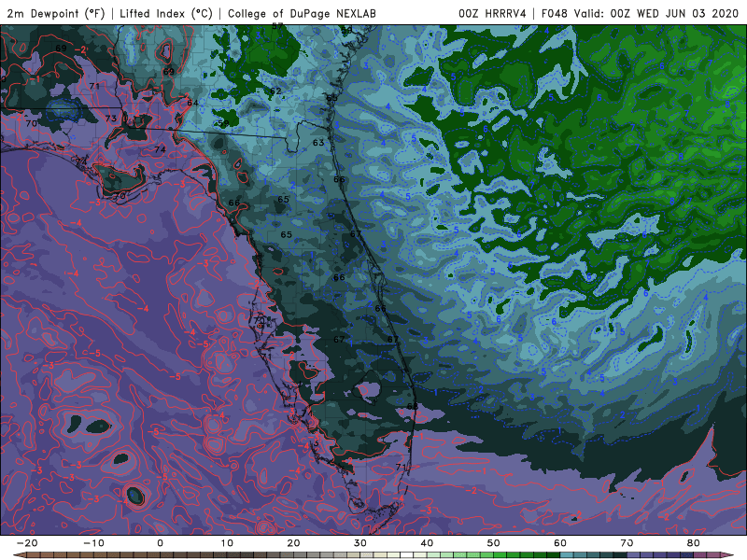
Task: Click the 'Lifted Index (°C)' title text
Action: (166, 14)
